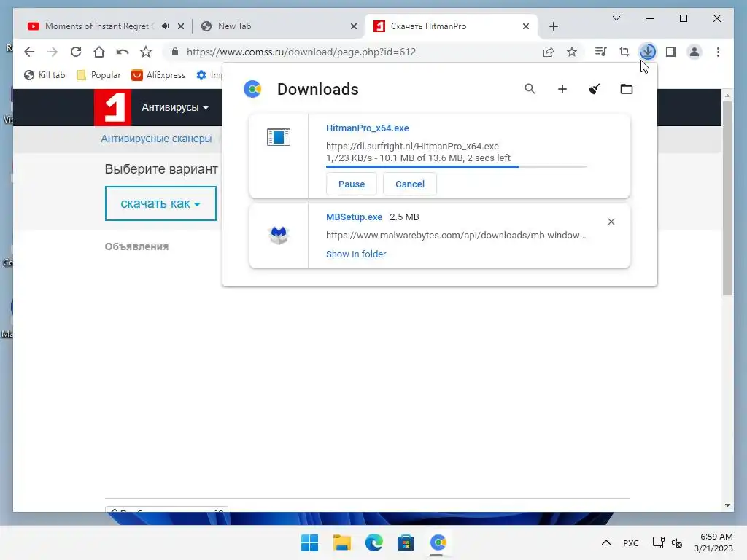Image resolution: width=747 pixels, height=560 pixels.
Task: Click the page vertical scrollbar thumb
Action: tap(727, 198)
